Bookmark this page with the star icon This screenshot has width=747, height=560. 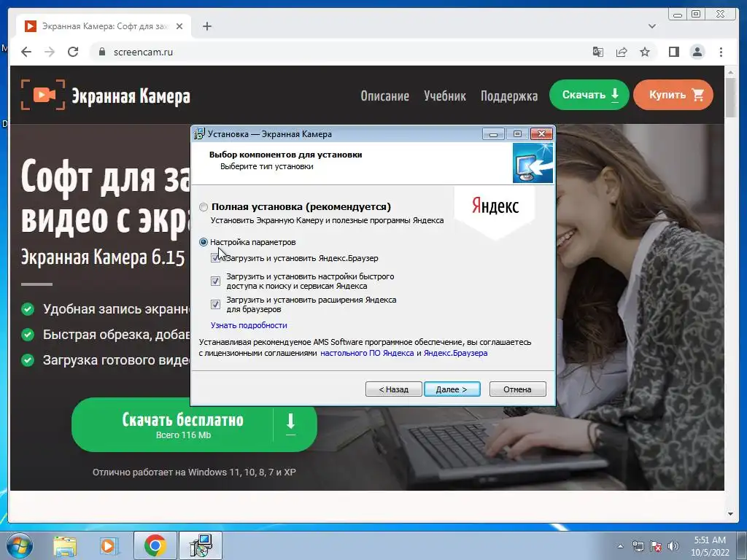tap(645, 52)
